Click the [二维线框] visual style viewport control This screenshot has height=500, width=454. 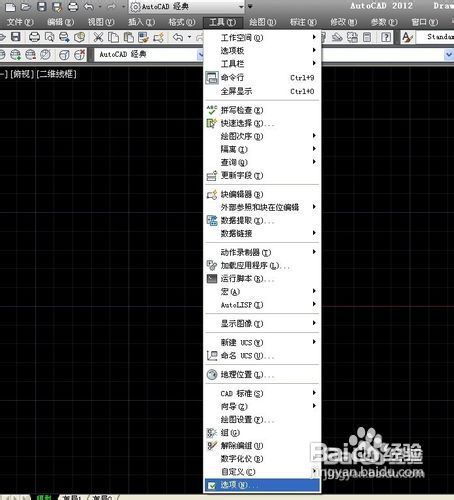[x=56, y=74]
